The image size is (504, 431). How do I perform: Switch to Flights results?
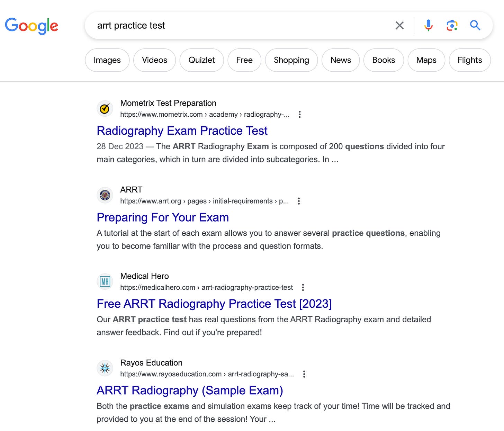click(x=470, y=60)
